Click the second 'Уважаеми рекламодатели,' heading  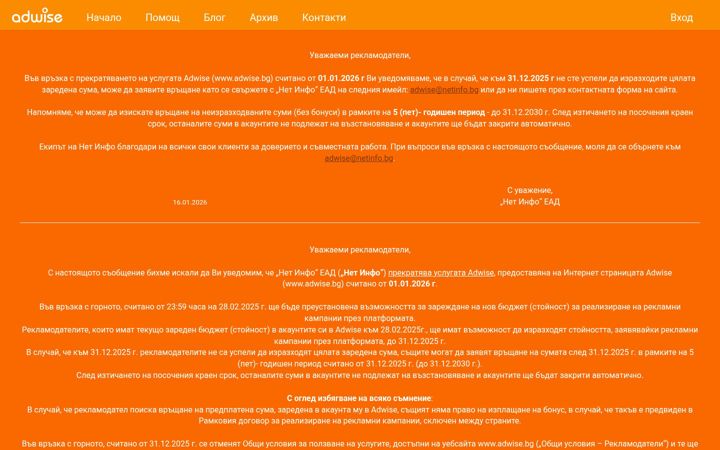tap(360, 250)
